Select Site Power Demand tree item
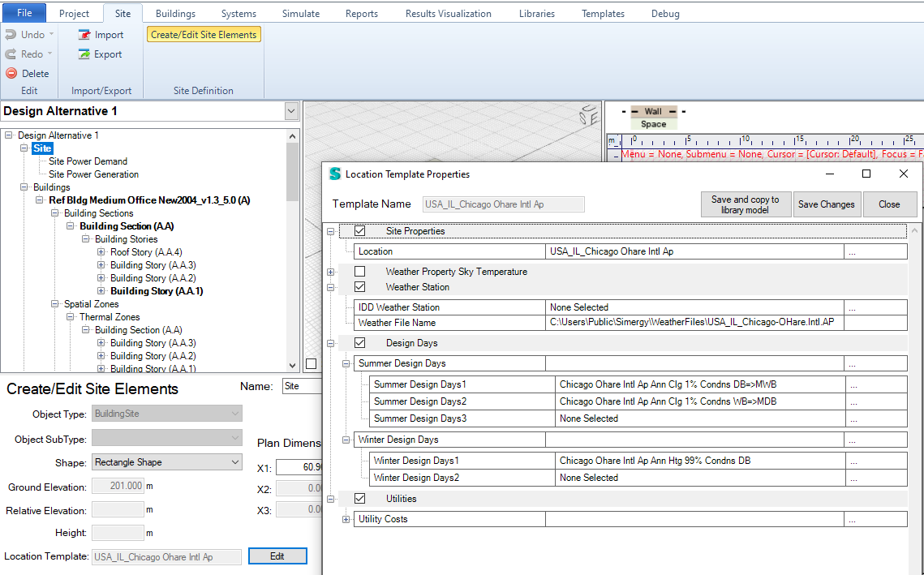Screen dimensions: 924x575 tap(88, 161)
